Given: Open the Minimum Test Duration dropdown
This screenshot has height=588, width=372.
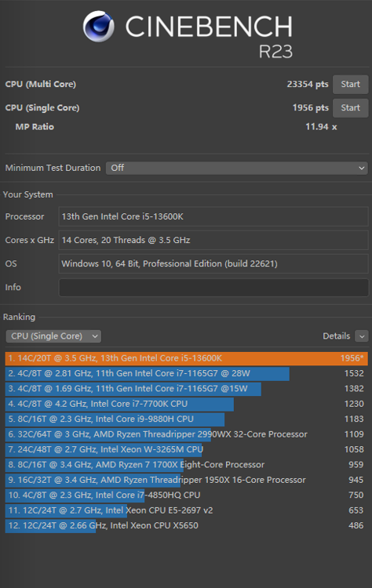Looking at the screenshot, I should 236,168.
